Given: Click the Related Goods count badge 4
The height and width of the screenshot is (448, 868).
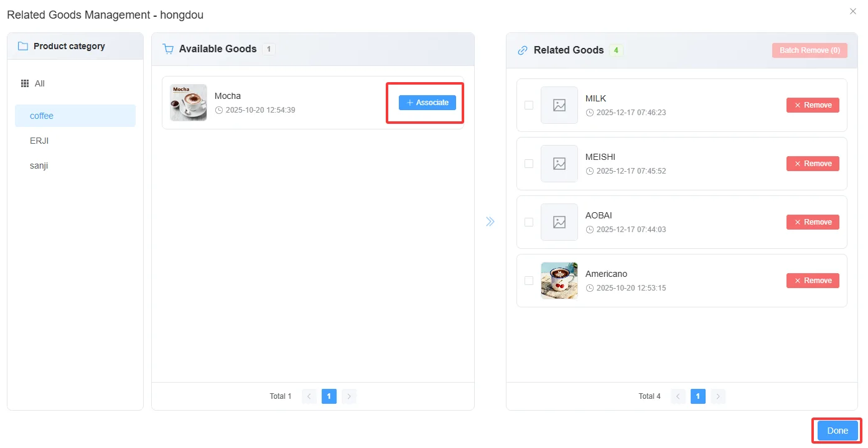Looking at the screenshot, I should tap(616, 50).
